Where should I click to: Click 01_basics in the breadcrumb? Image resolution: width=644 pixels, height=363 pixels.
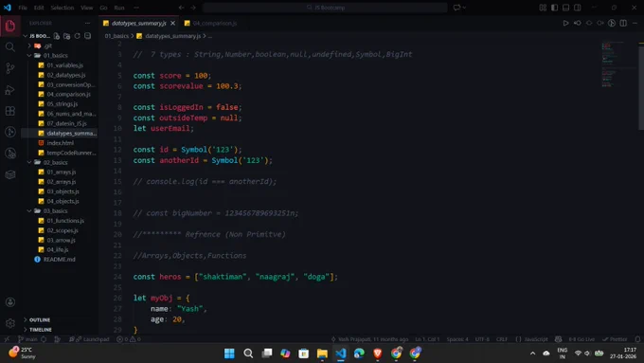click(116, 36)
